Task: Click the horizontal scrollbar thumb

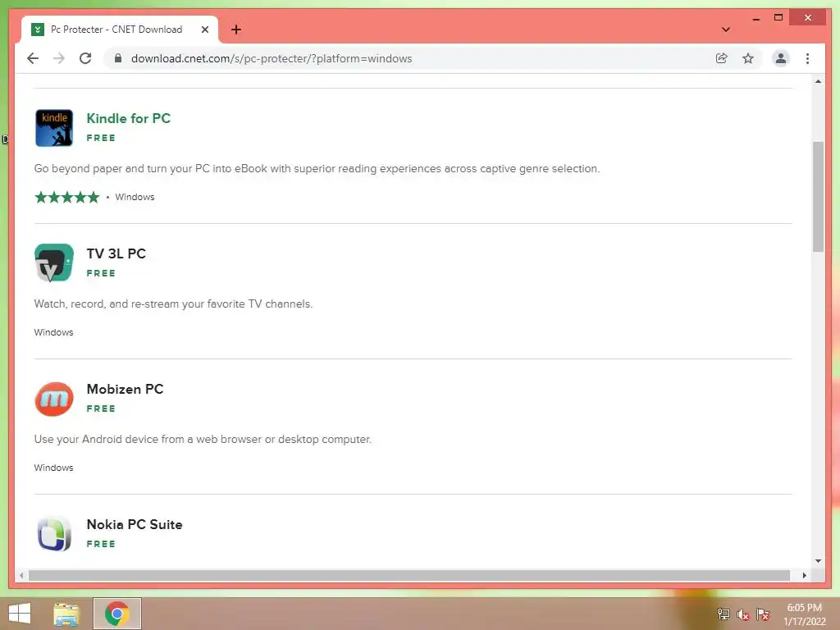Action: 409,575
